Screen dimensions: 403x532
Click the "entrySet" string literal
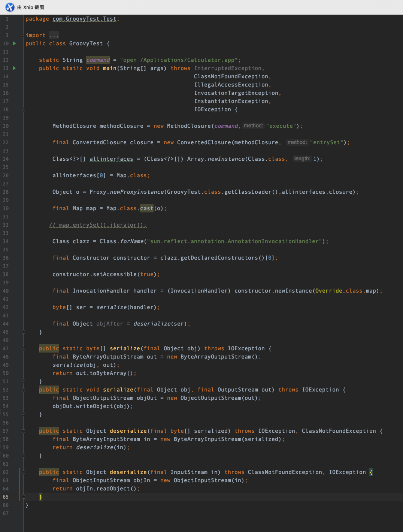point(327,142)
